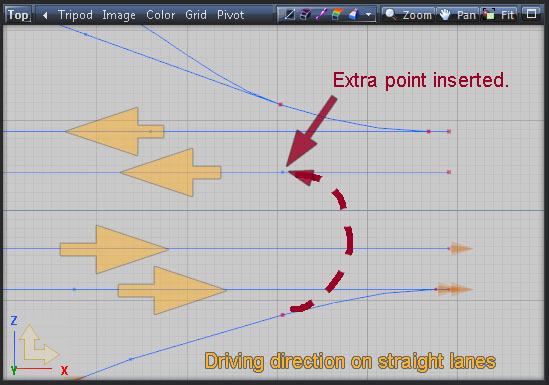Screen dimensions: 549x385
Task: Activate the Zoom magnifier tool
Action: [x=408, y=15]
